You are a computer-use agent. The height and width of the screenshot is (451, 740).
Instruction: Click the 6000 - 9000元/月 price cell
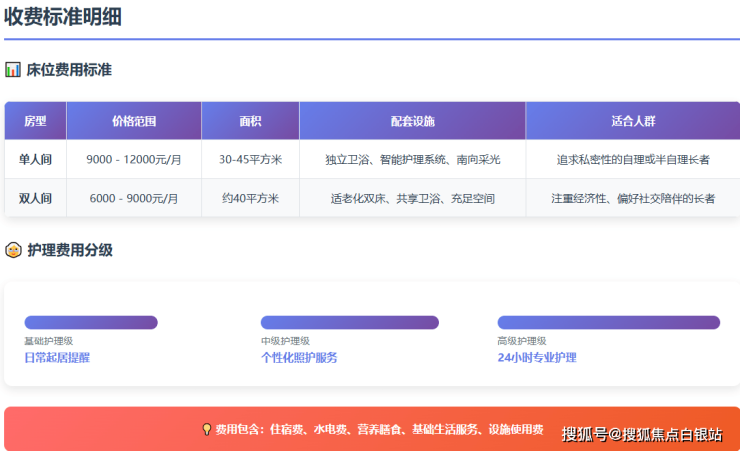(133, 198)
